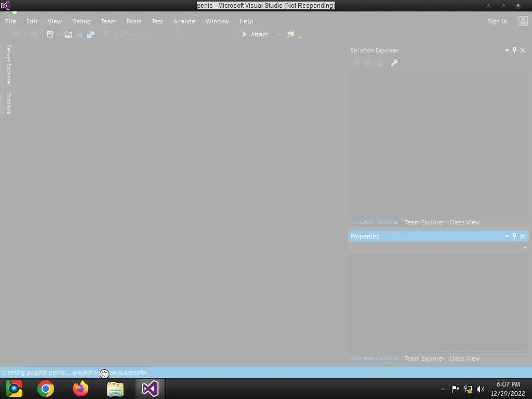
Task: Select Team Explorer tab below Properties panel
Action: click(424, 358)
